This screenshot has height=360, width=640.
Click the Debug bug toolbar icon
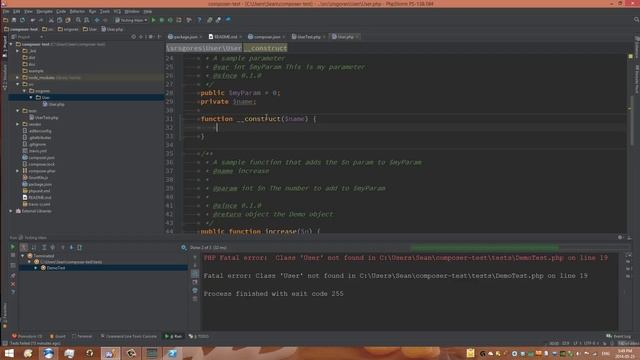click(x=162, y=20)
